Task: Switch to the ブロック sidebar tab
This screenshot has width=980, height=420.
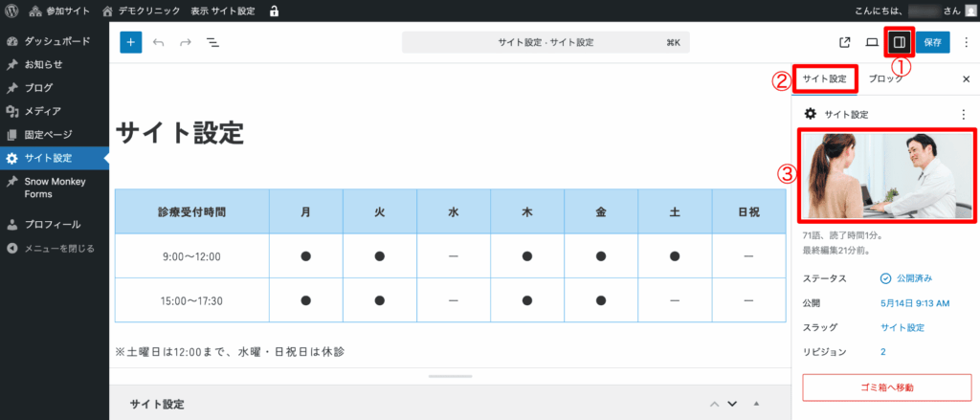Action: (885, 79)
